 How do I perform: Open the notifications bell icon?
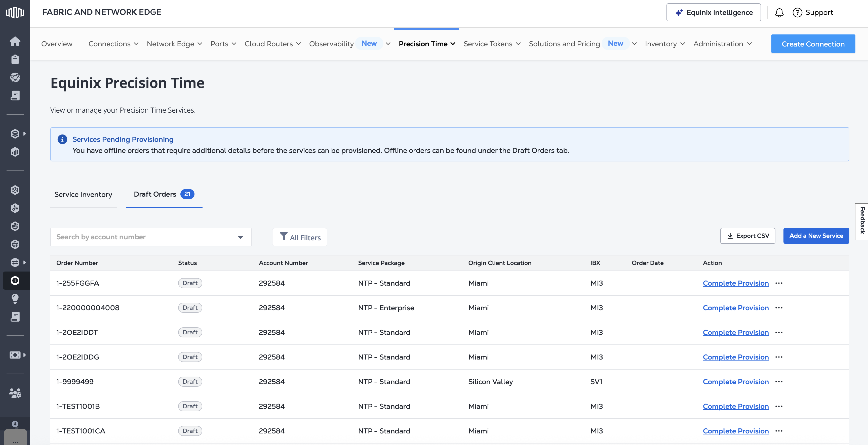[779, 13]
